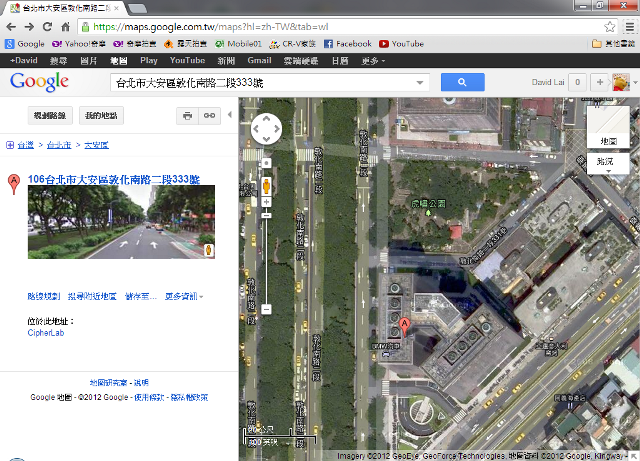Screen dimensions: 640x461
Task: Switch to the 地圖 map view thumbnail
Action: pos(608,126)
